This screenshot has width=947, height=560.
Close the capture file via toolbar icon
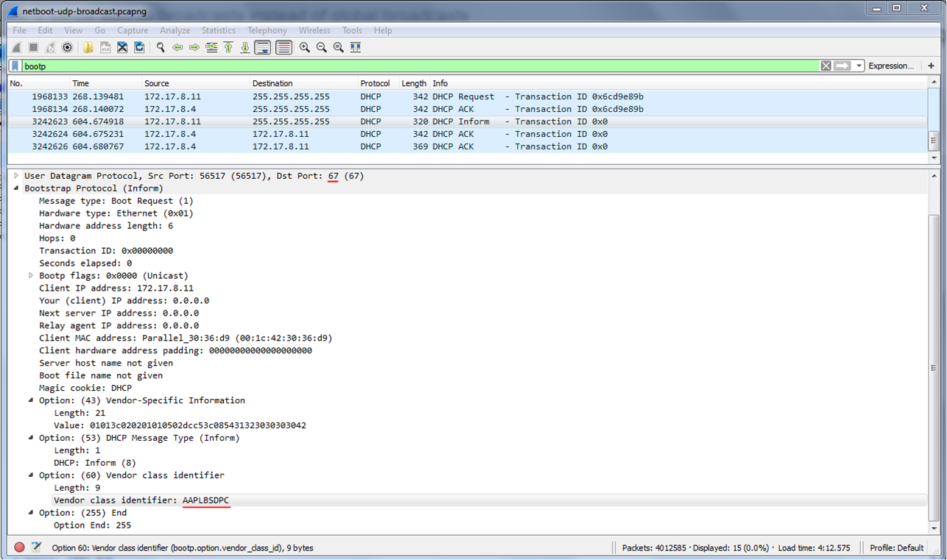[122, 48]
